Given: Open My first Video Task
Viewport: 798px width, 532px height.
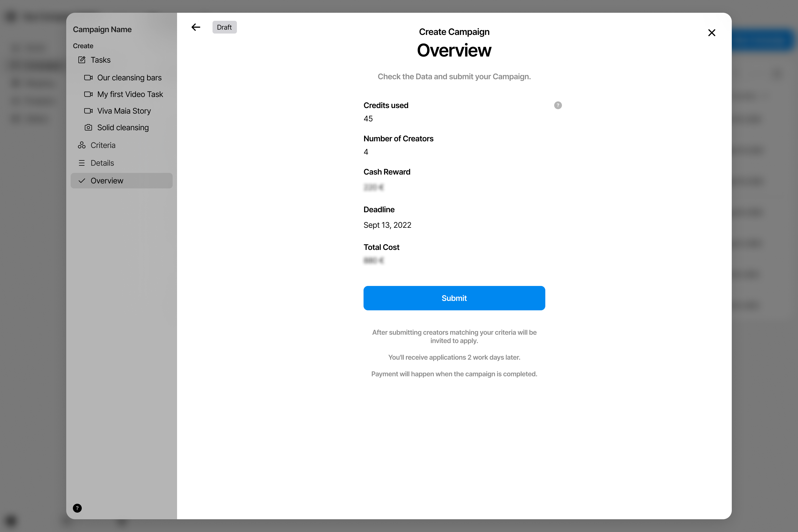Looking at the screenshot, I should pos(130,94).
